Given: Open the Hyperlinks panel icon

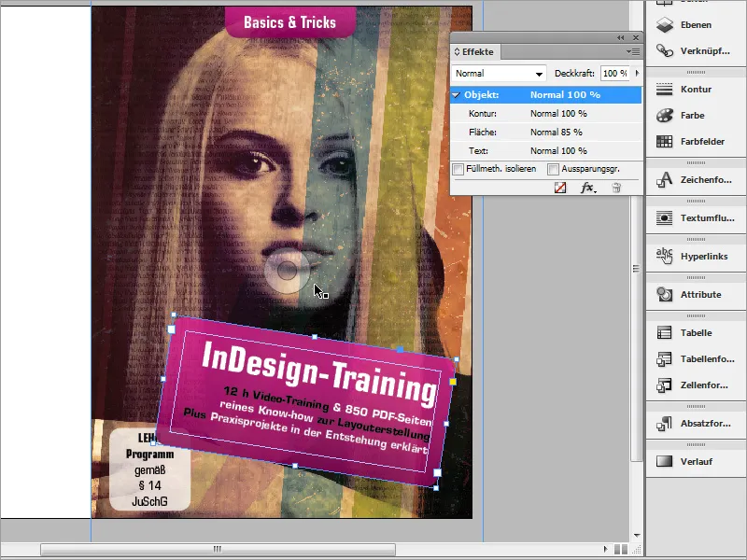Looking at the screenshot, I should (x=664, y=256).
